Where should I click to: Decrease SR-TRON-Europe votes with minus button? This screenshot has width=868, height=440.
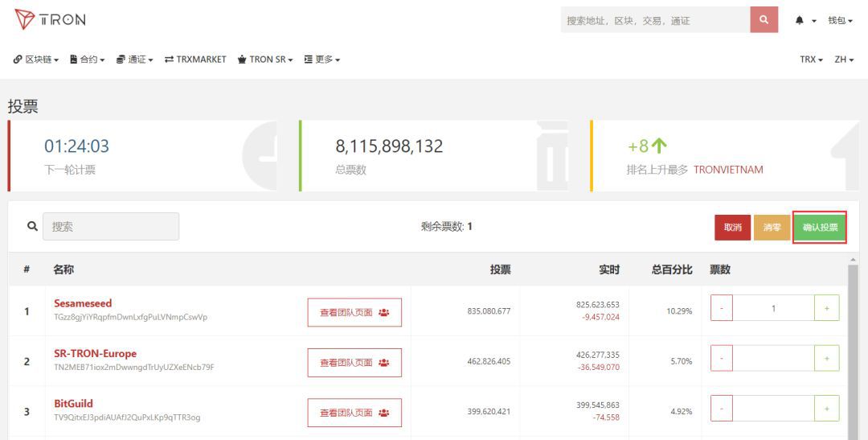(721, 358)
